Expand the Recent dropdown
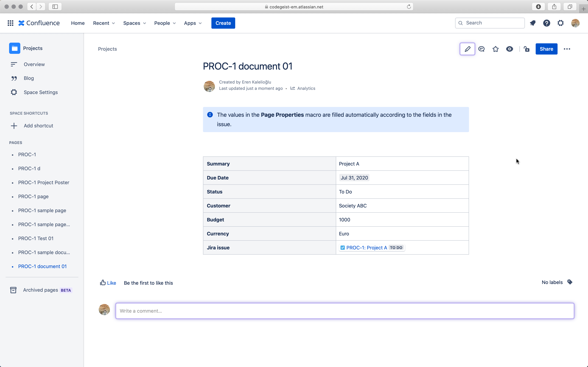The width and height of the screenshot is (588, 367). 104,23
